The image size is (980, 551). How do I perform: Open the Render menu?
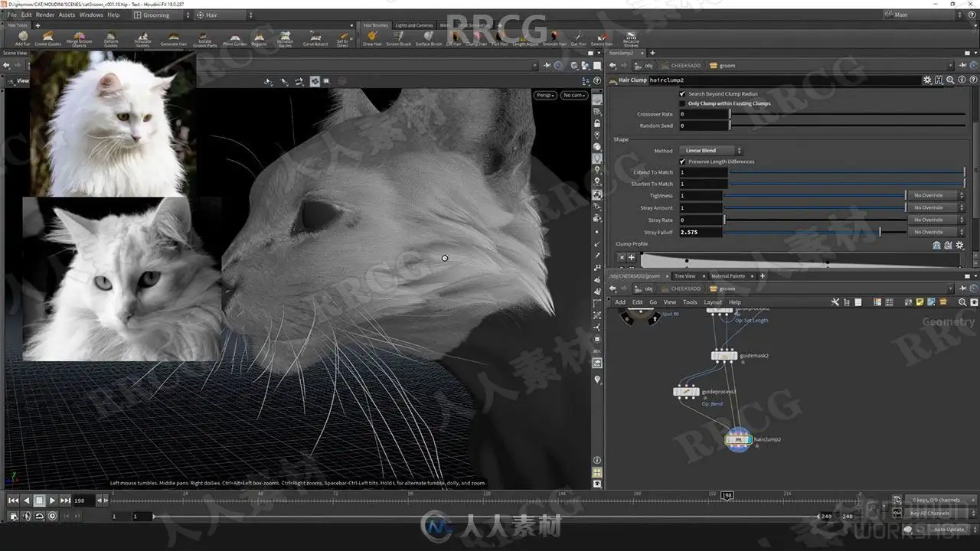click(x=45, y=15)
